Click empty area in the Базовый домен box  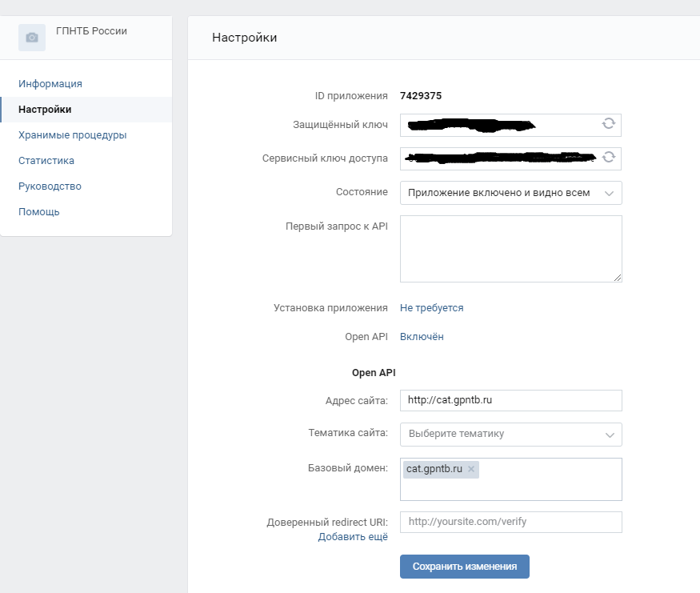click(552, 485)
